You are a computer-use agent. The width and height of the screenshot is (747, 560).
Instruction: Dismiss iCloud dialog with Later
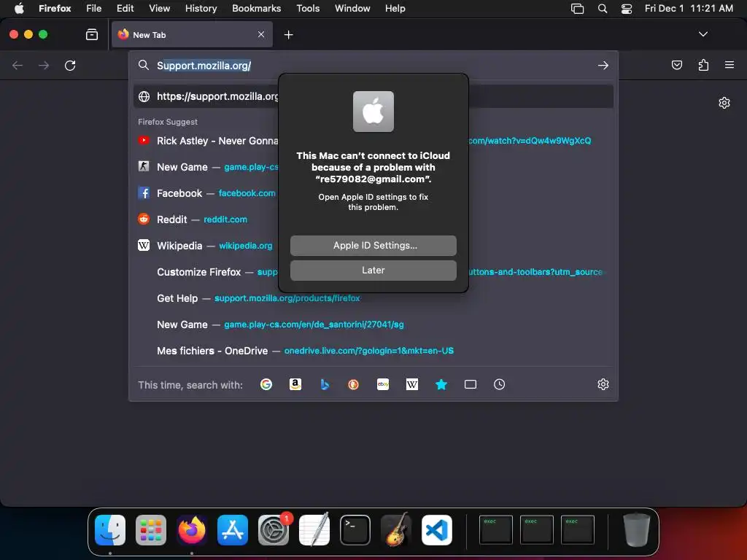[373, 270]
